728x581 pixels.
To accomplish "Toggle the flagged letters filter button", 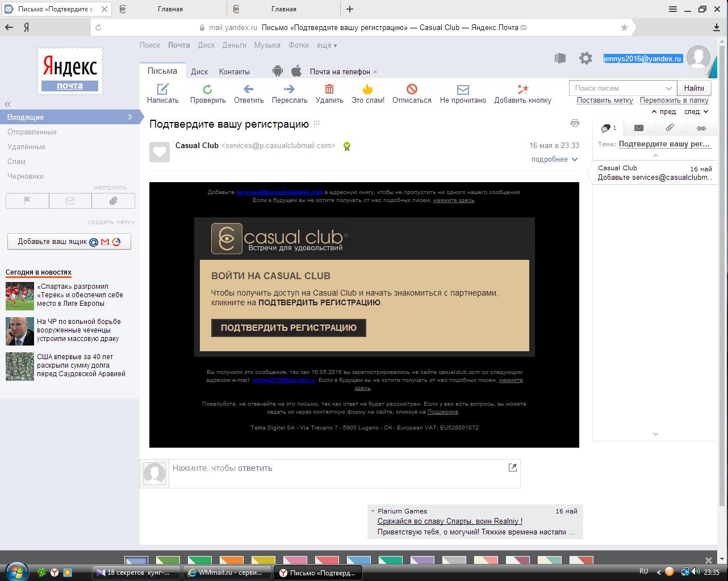I will pyautogui.click(x=27, y=201).
